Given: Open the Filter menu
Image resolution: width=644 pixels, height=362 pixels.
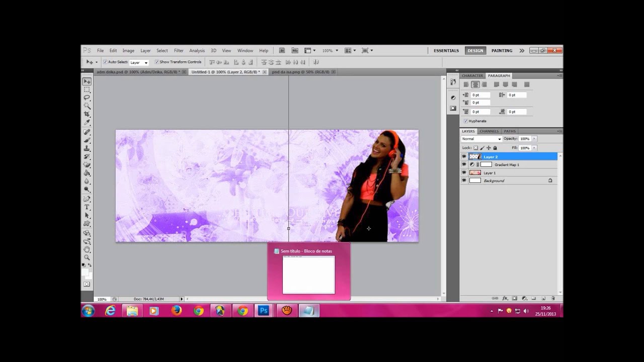Looking at the screenshot, I should [x=179, y=51].
